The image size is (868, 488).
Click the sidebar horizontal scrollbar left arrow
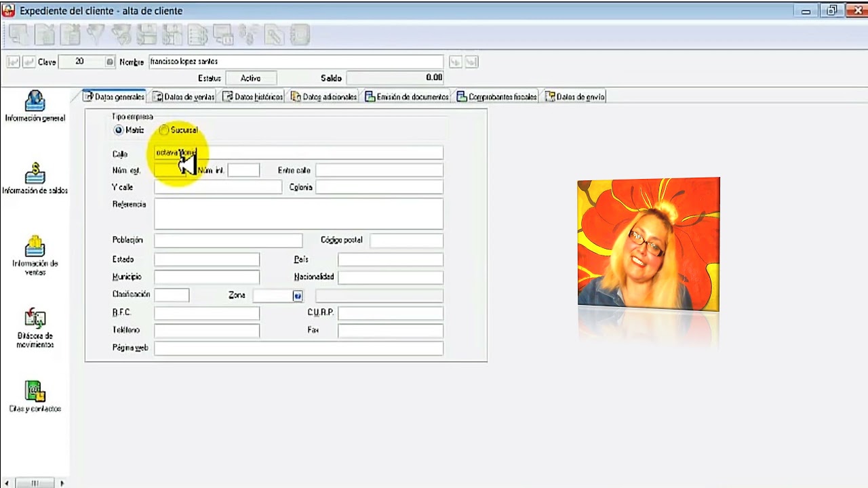7,483
